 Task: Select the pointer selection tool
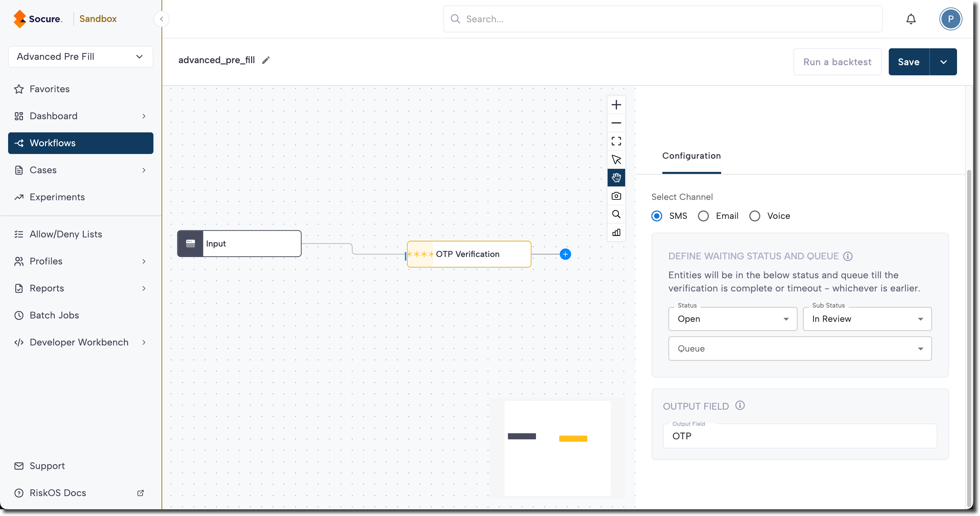[x=616, y=159]
